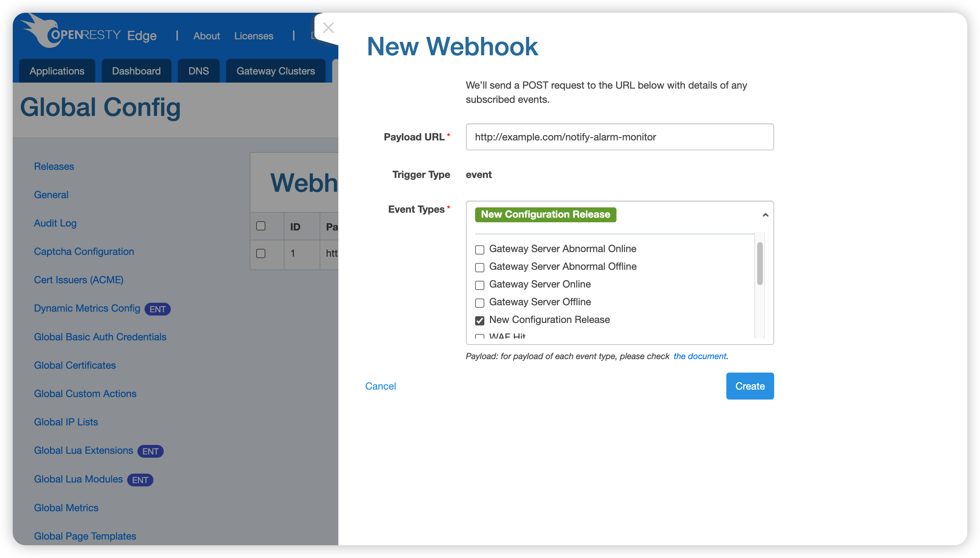
Task: Open Global Lua Extensions in sidebar
Action: 84,450
